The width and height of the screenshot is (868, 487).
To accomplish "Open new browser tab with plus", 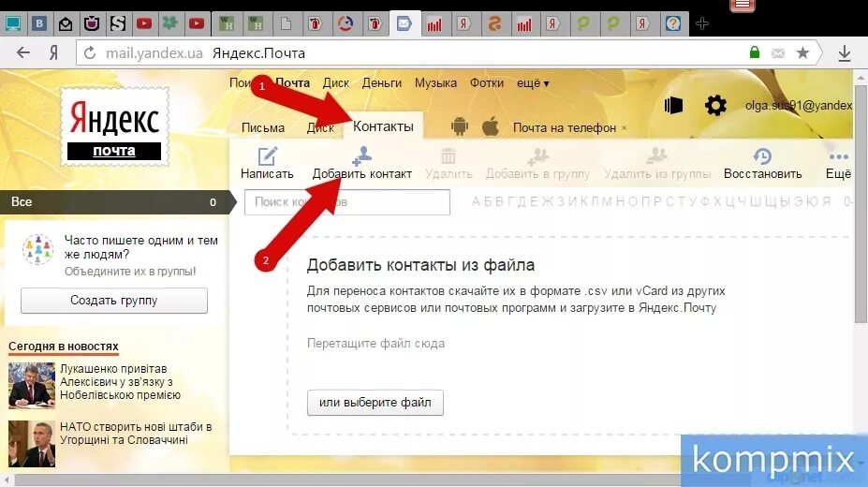I will [702, 23].
